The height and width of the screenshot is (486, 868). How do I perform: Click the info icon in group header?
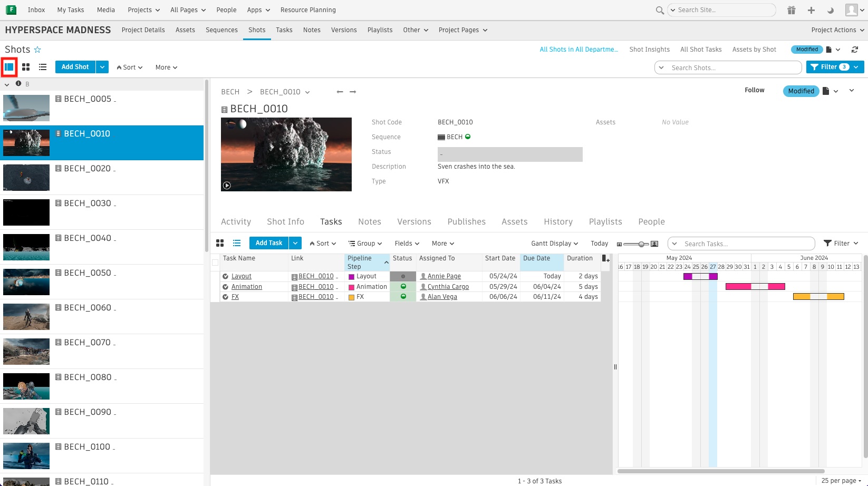click(18, 84)
